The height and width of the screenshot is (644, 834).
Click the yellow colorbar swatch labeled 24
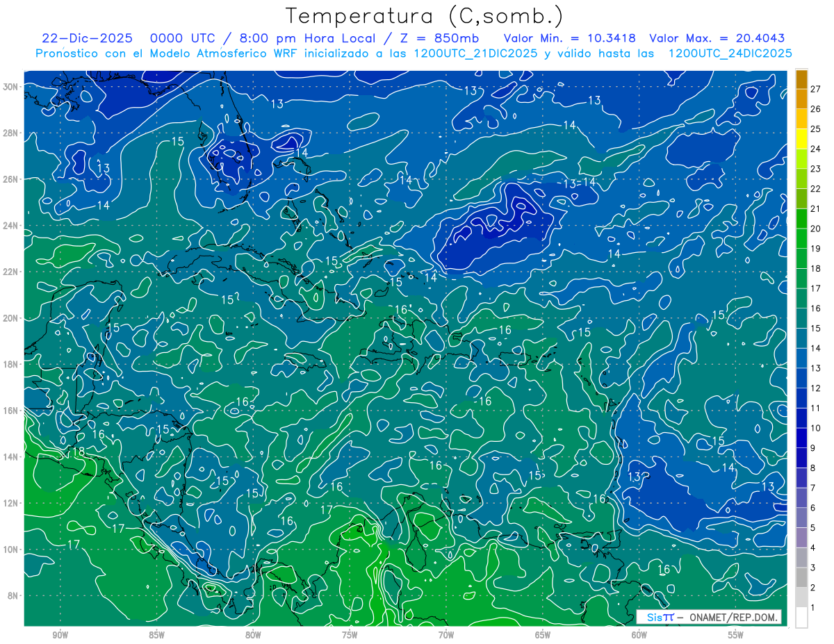pyautogui.click(x=801, y=139)
